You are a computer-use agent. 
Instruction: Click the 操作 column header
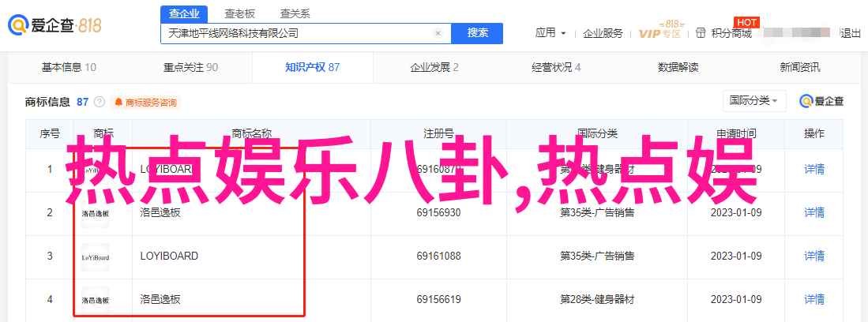[x=814, y=133]
